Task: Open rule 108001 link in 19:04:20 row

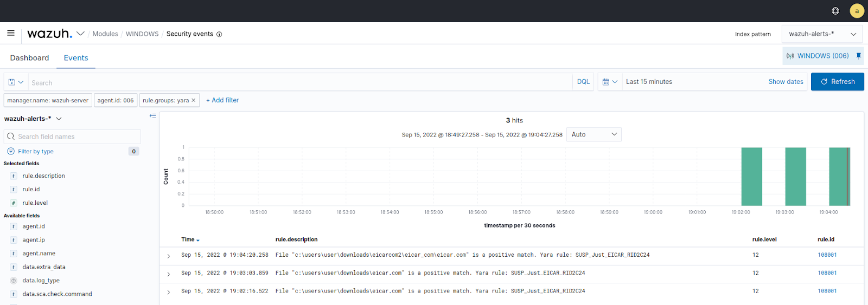Action: (827, 255)
